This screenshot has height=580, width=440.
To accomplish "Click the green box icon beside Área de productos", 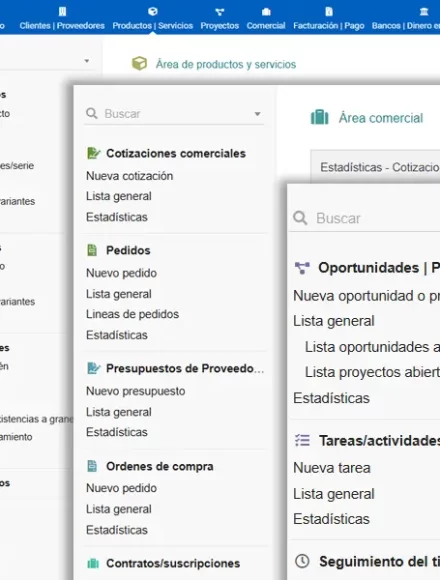I will pyautogui.click(x=139, y=64).
